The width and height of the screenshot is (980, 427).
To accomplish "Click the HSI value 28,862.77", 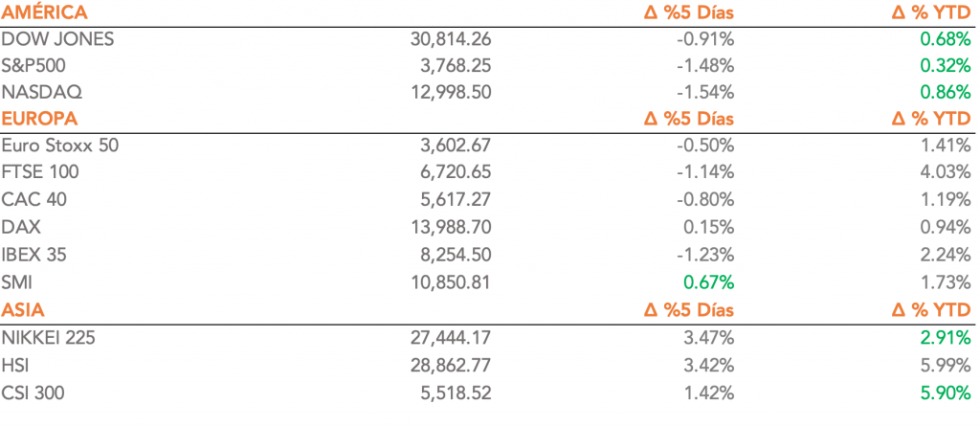I will 449,365.
